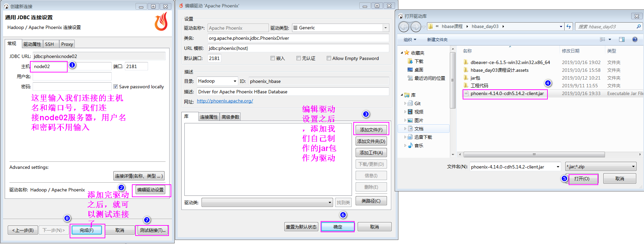
Task: Switch to the 连接属性 tab
Action: click(x=209, y=117)
